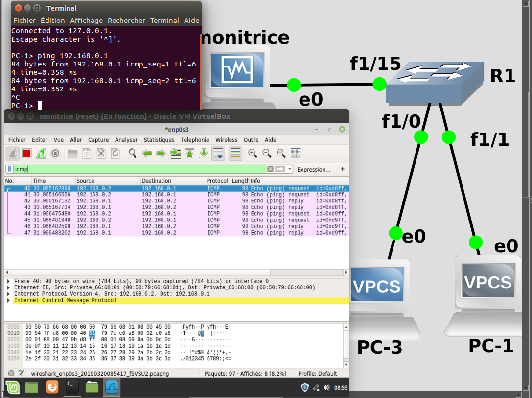532x398 pixels.
Task: Add a new filter button with plus sign
Action: click(341, 169)
